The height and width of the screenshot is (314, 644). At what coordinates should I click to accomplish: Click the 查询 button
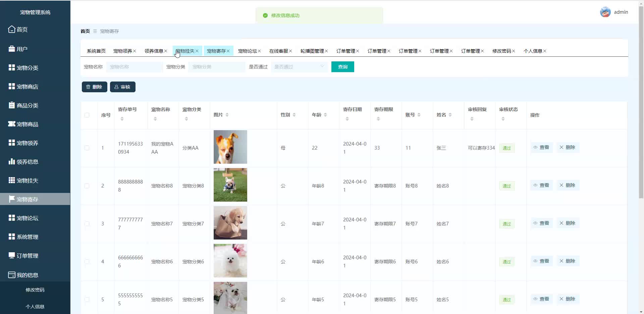click(342, 67)
